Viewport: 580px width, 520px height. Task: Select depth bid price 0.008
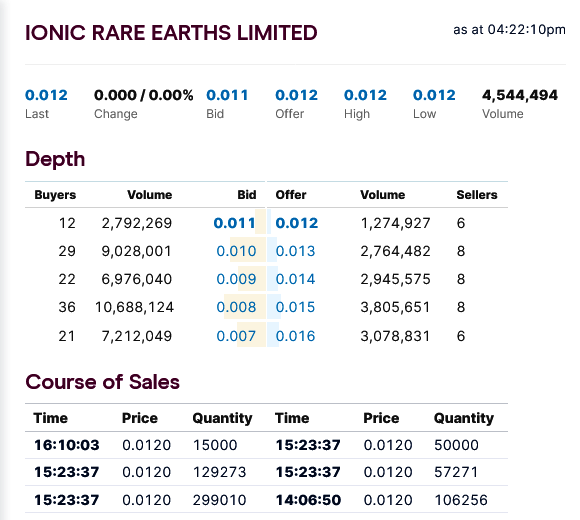click(x=236, y=307)
